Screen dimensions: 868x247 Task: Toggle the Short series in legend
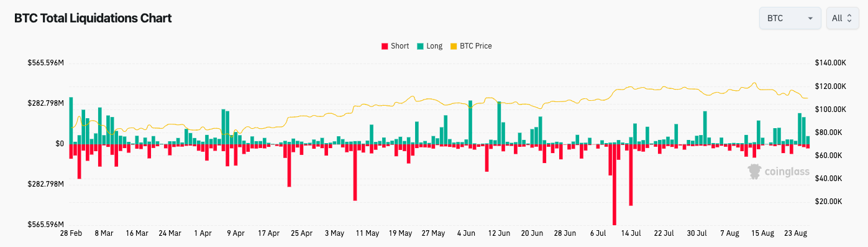(x=395, y=46)
